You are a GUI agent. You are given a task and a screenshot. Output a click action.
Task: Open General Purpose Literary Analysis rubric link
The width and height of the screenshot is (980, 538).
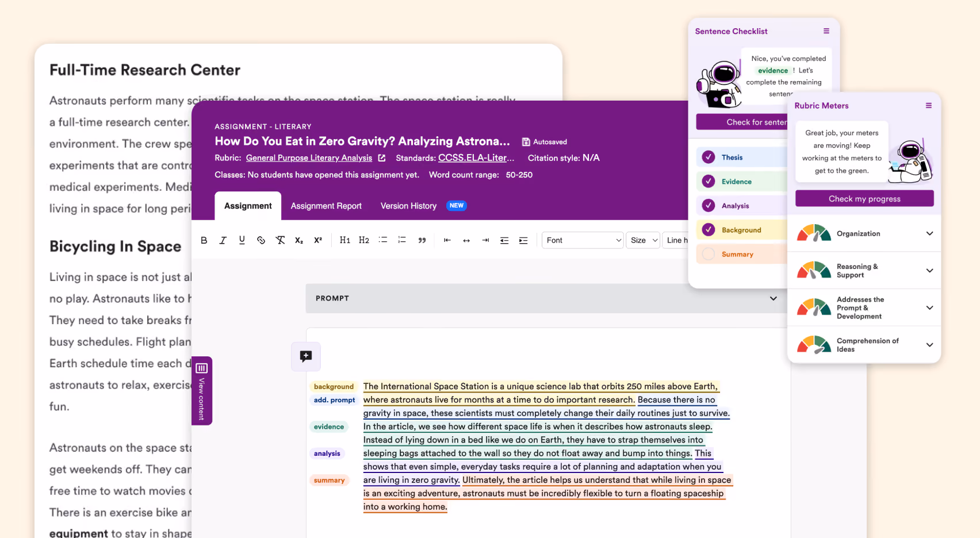coord(309,158)
